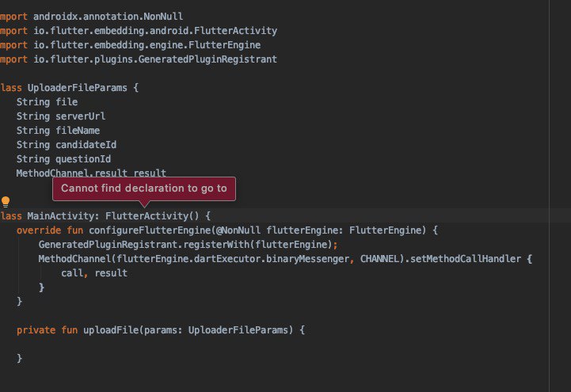
Task: Click the closing brace of the uploadFile function
Action: 19,359
